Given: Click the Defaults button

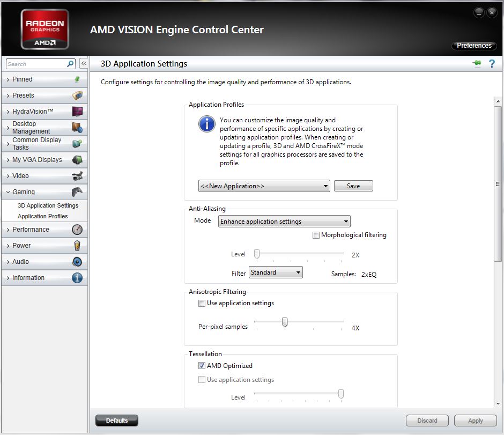Looking at the screenshot, I should tap(117, 421).
